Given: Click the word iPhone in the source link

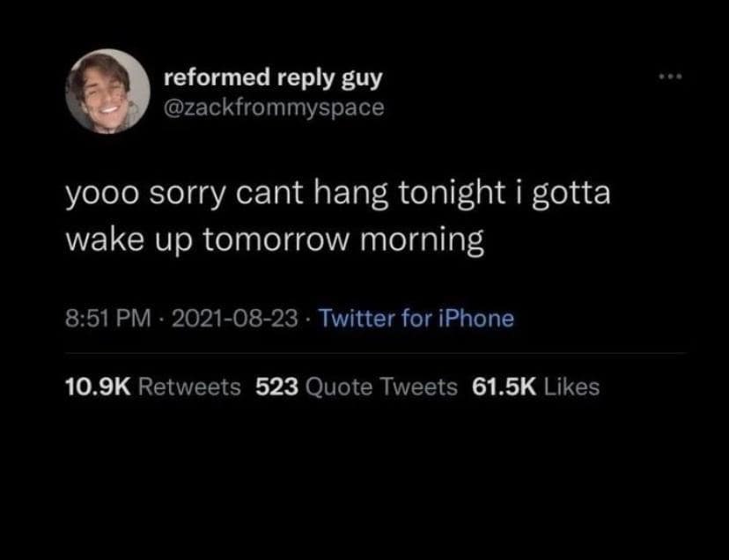Looking at the screenshot, I should (x=476, y=319).
